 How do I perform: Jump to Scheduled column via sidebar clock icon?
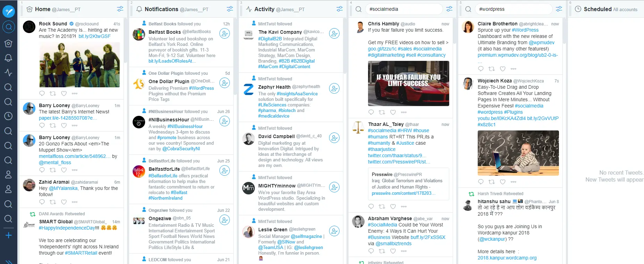[8, 116]
